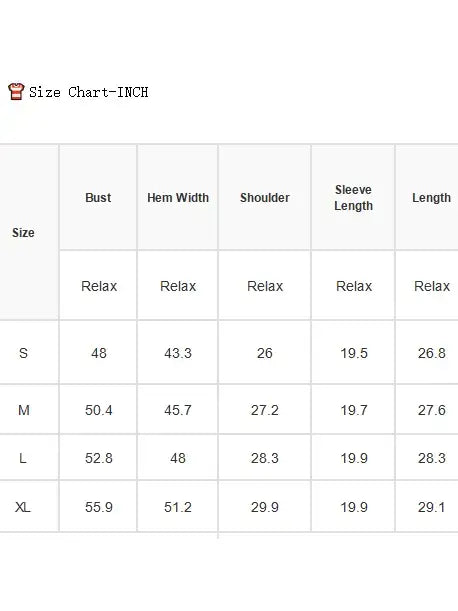Click length value 29.1 for size XL
Screen dimensions: 458x611
431,507
